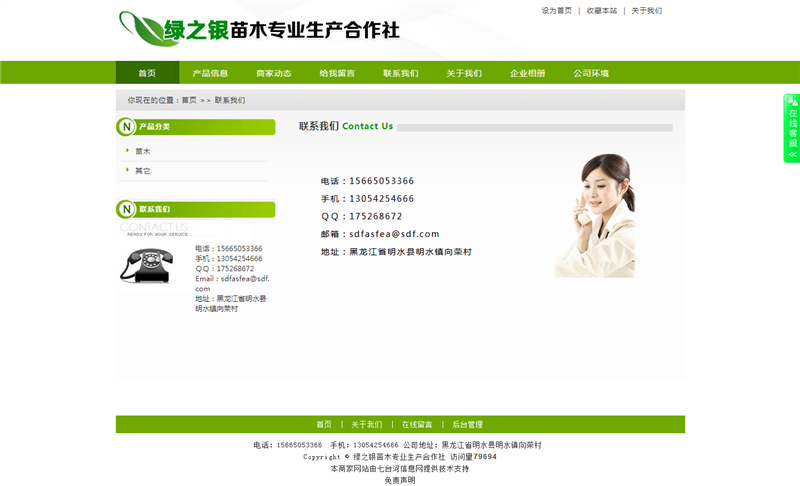The width and height of the screenshot is (800, 486).
Task: Open 后台管理 in the footer
Action: 467,424
